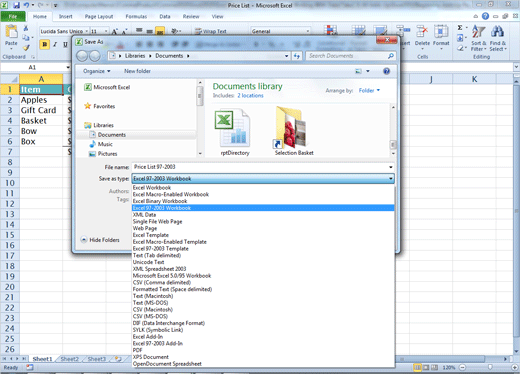Switch to the Page Layout ribbon tab
The height and width of the screenshot is (374, 520).
pyautogui.click(x=99, y=16)
